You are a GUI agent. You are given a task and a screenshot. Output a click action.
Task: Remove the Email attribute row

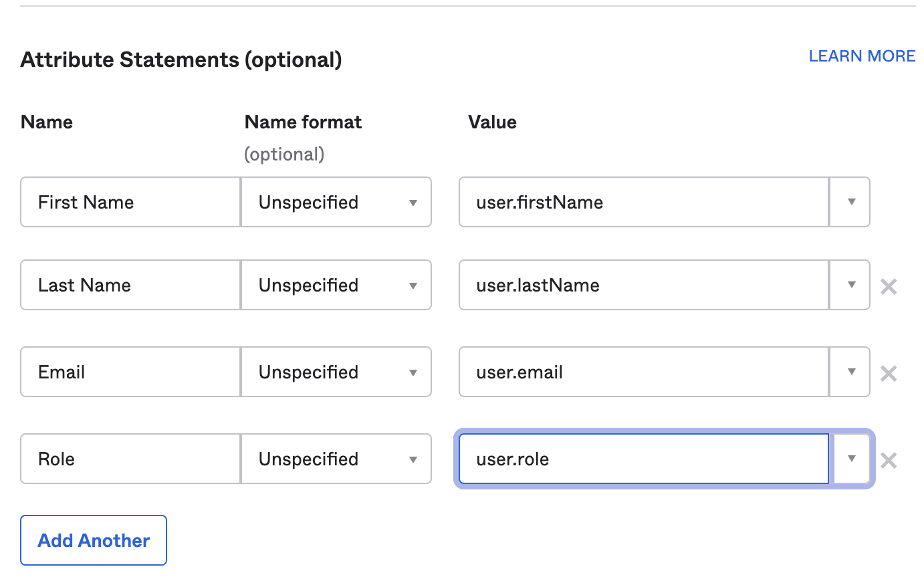click(889, 373)
